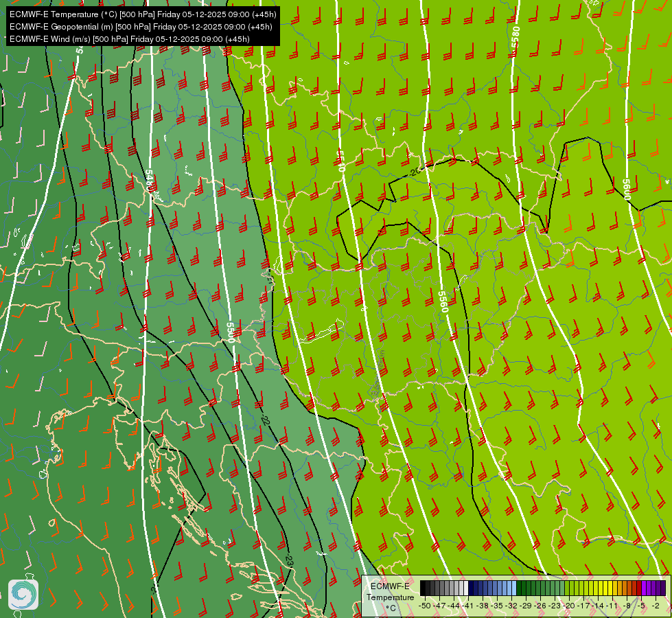Image resolution: width=672 pixels, height=618 pixels.
Task: Pick the white -41 legend swatch
Action: click(466, 588)
